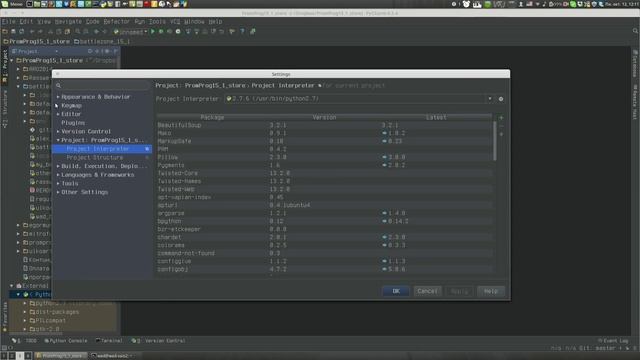640x360 pixels.
Task: Expand Languages & Frameworks settings
Action: 58,175
